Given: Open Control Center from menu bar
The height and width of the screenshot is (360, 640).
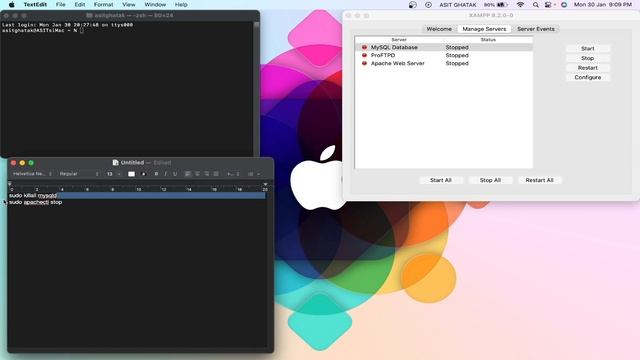Looking at the screenshot, I should 549,5.
